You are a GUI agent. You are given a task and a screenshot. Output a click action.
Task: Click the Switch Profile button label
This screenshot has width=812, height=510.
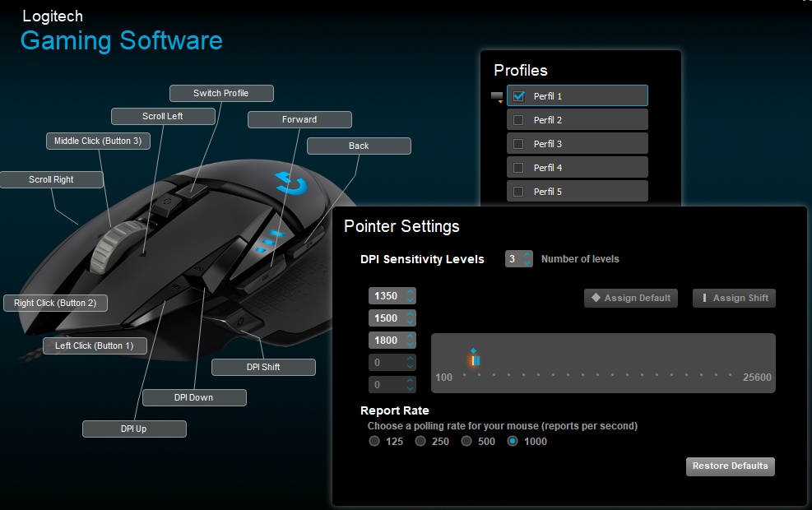(221, 93)
